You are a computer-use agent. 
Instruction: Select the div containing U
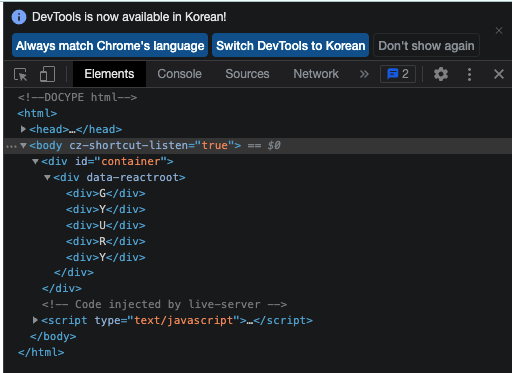[106, 225]
